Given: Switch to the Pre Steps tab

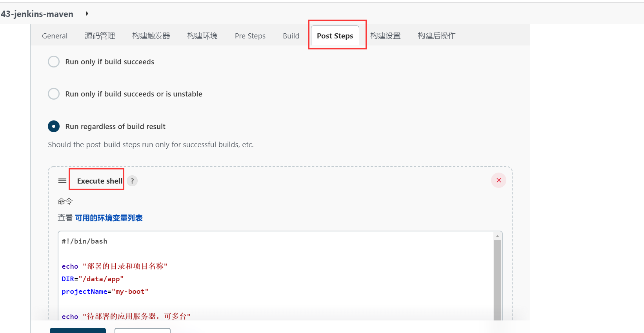Looking at the screenshot, I should point(250,36).
